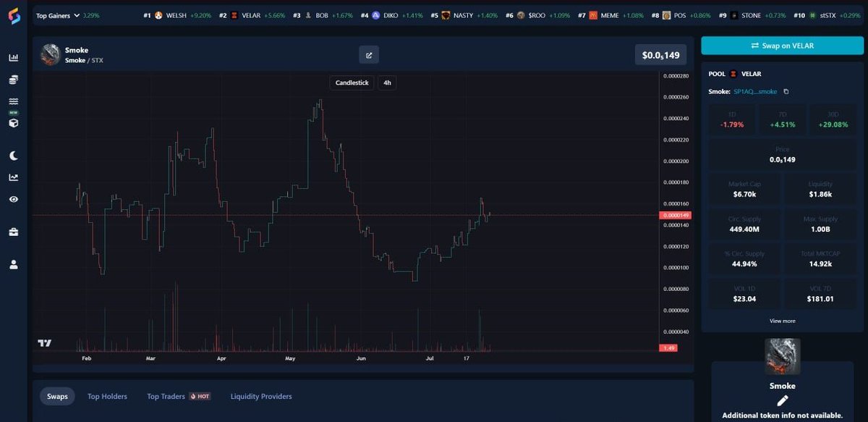Select WELSH in the top gainers ticker
The width and height of the screenshot is (868, 422).
176,15
